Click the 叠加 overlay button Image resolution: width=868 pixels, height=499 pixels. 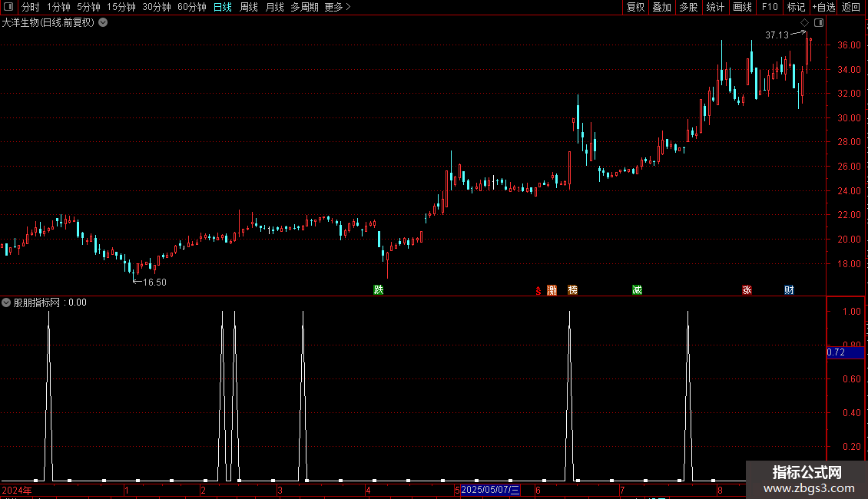(x=662, y=7)
